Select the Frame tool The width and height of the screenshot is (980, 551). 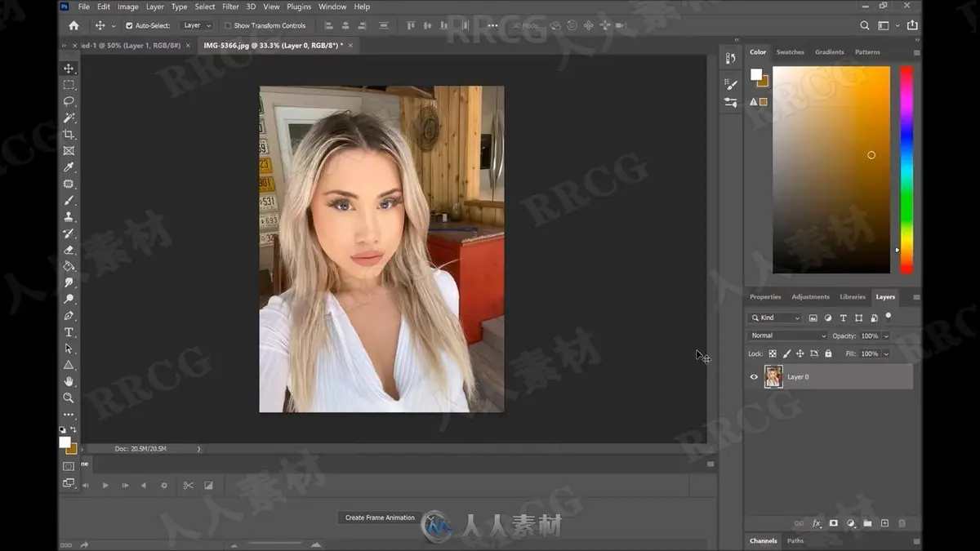pyautogui.click(x=69, y=151)
